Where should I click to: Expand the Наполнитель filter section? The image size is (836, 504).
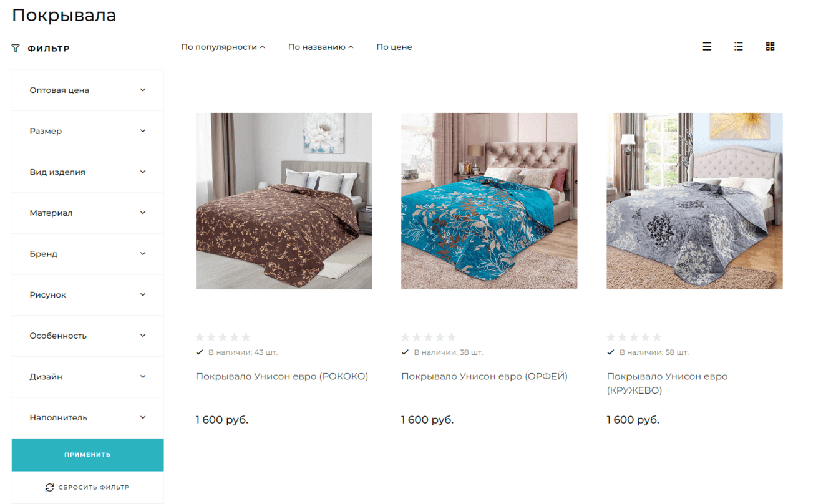click(x=87, y=417)
